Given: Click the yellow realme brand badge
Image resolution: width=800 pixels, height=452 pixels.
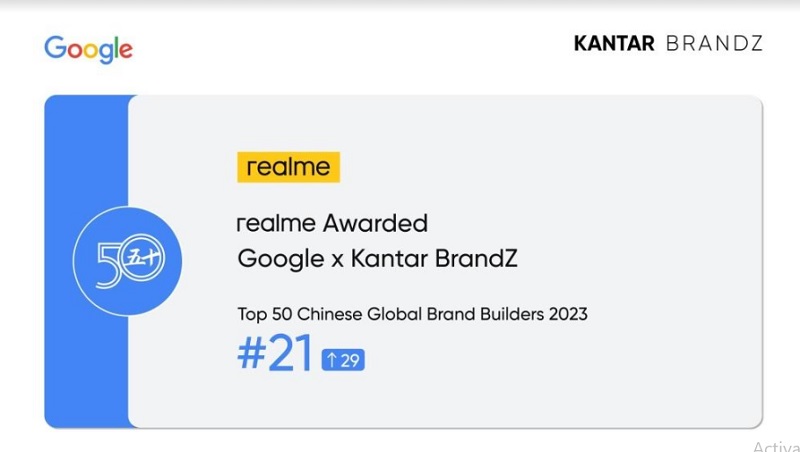Looking at the screenshot, I should click(288, 167).
